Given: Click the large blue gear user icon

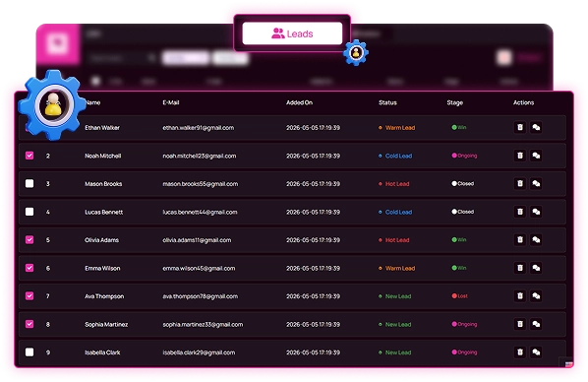Looking at the screenshot, I should pyautogui.click(x=52, y=104).
